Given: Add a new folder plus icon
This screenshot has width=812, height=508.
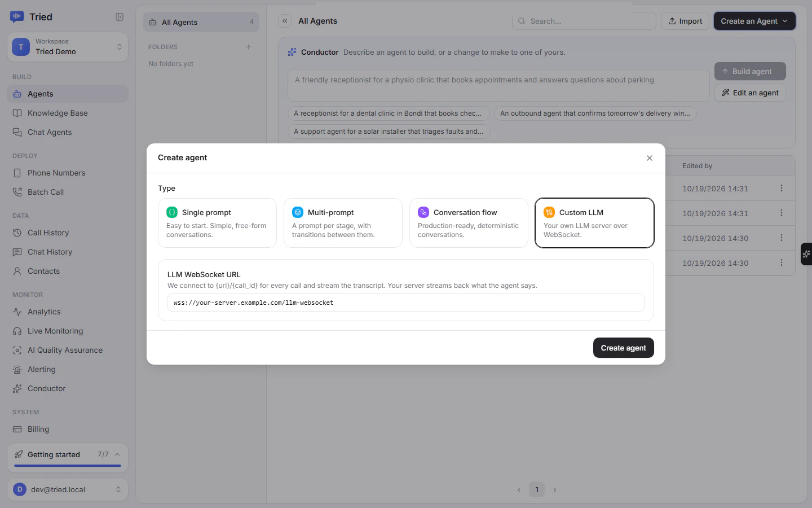Looking at the screenshot, I should tap(249, 47).
